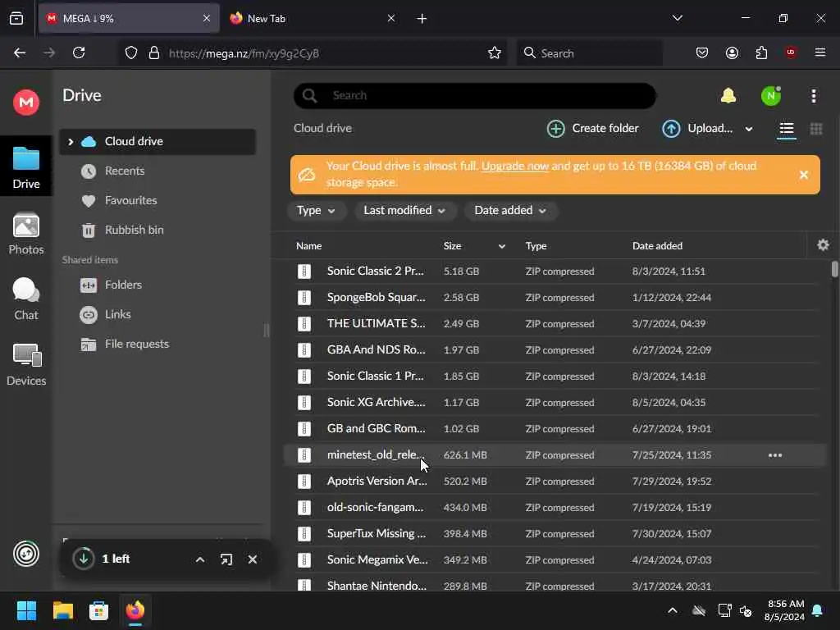
Task: Open a new browser tab
Action: pyautogui.click(x=422, y=19)
